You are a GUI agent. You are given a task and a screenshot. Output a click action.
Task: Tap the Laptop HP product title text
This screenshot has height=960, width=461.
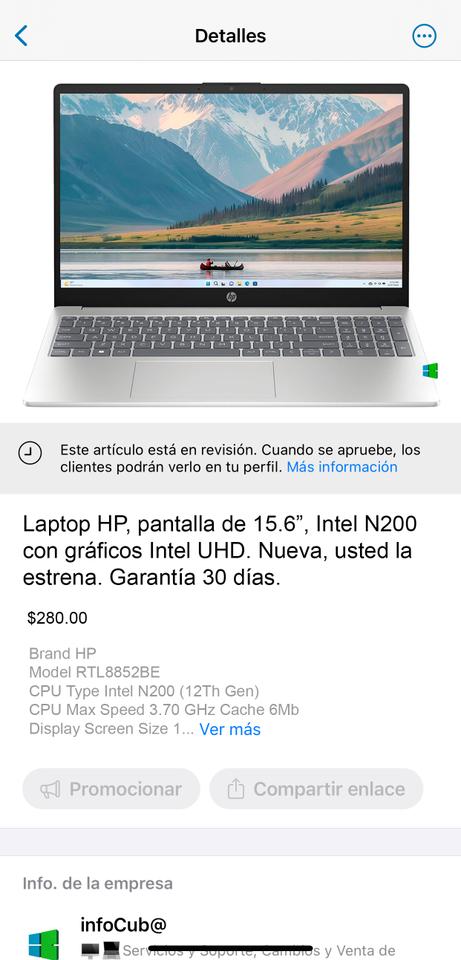click(x=220, y=550)
